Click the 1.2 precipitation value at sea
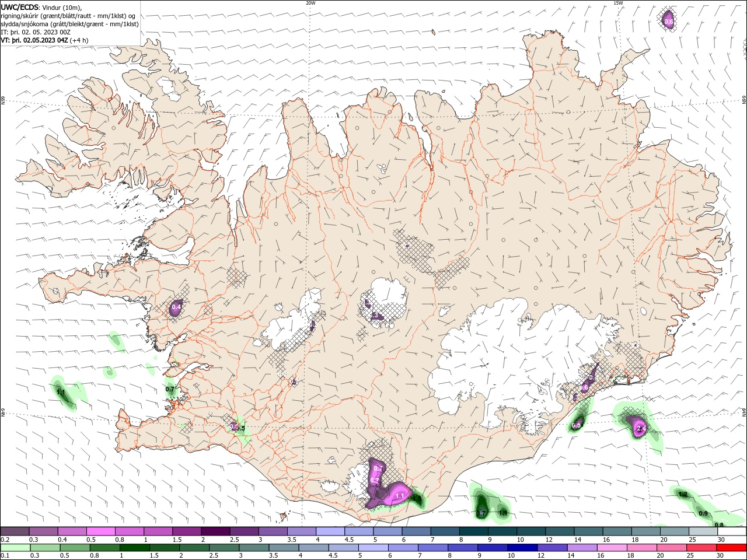The height and width of the screenshot is (560, 747). click(683, 494)
